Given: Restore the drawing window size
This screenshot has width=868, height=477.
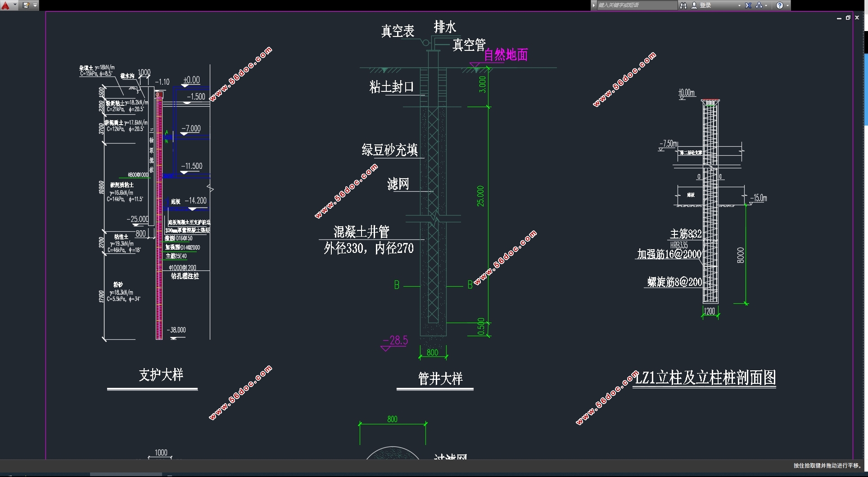Looking at the screenshot, I should click(x=848, y=18).
